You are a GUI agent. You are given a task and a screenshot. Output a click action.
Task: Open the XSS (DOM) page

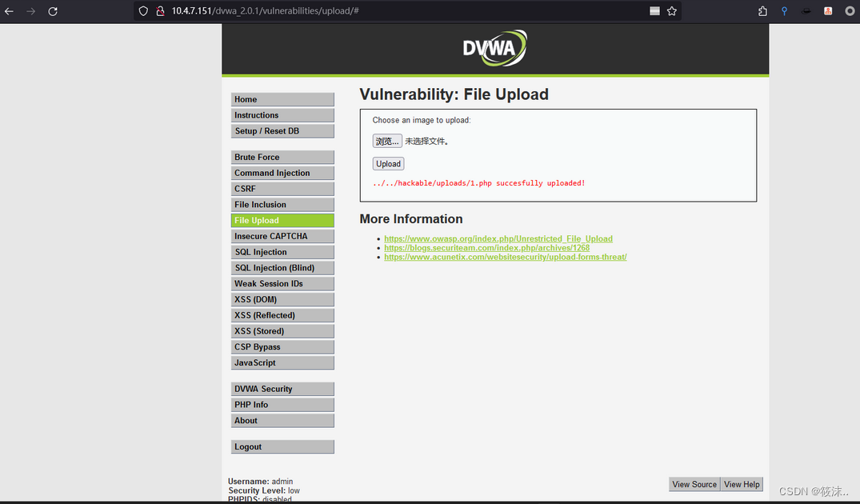(x=282, y=299)
